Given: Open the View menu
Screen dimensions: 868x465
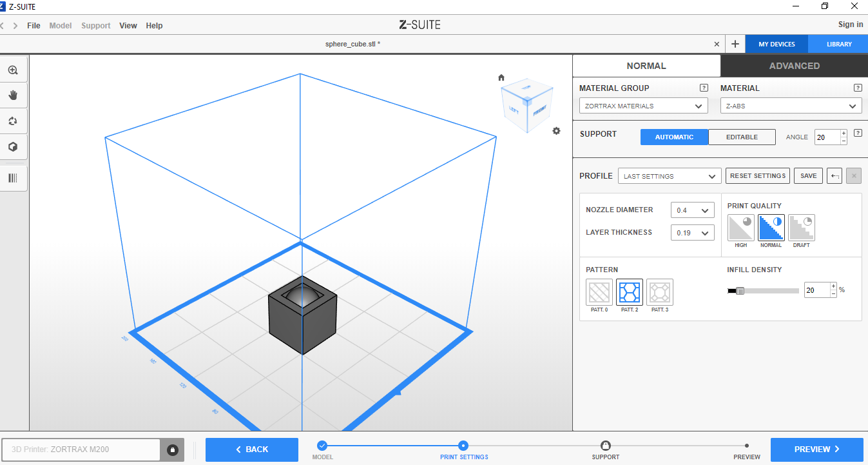Looking at the screenshot, I should [x=128, y=26].
